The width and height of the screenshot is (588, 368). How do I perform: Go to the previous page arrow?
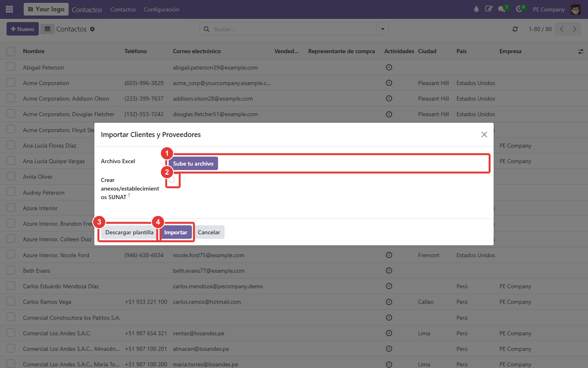pos(562,29)
